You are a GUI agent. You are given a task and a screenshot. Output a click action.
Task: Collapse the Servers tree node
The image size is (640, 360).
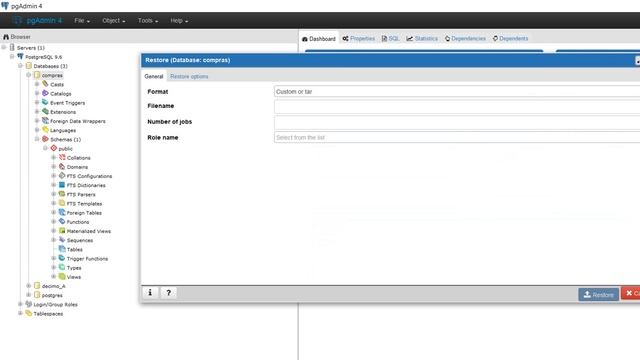click(4, 47)
